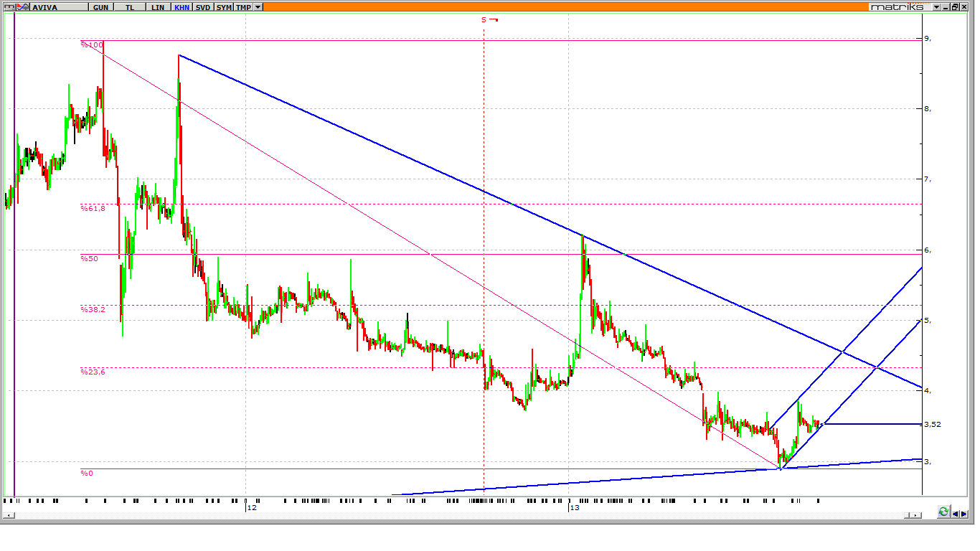Screen dimensions: 980x551
Task: Click the green refresh icon
Action: tap(944, 512)
